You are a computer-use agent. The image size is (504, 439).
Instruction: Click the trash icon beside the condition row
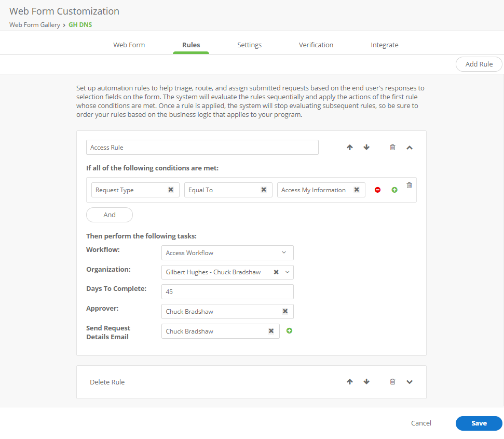[x=409, y=184]
